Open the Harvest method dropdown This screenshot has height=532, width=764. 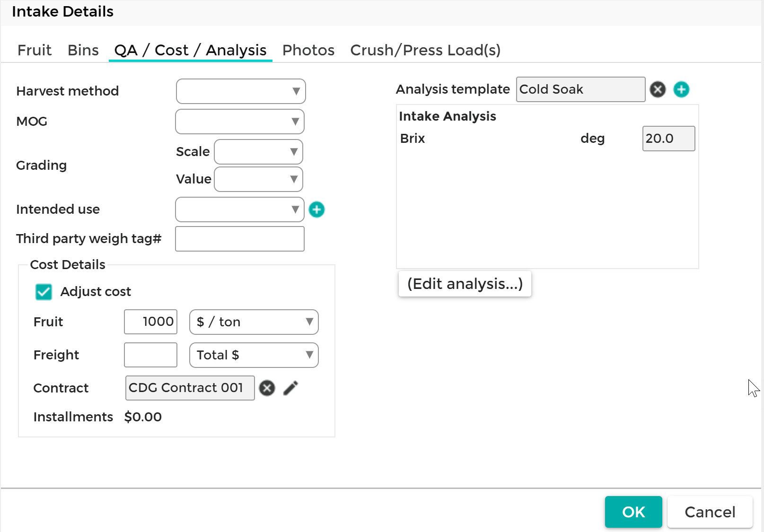pyautogui.click(x=241, y=91)
